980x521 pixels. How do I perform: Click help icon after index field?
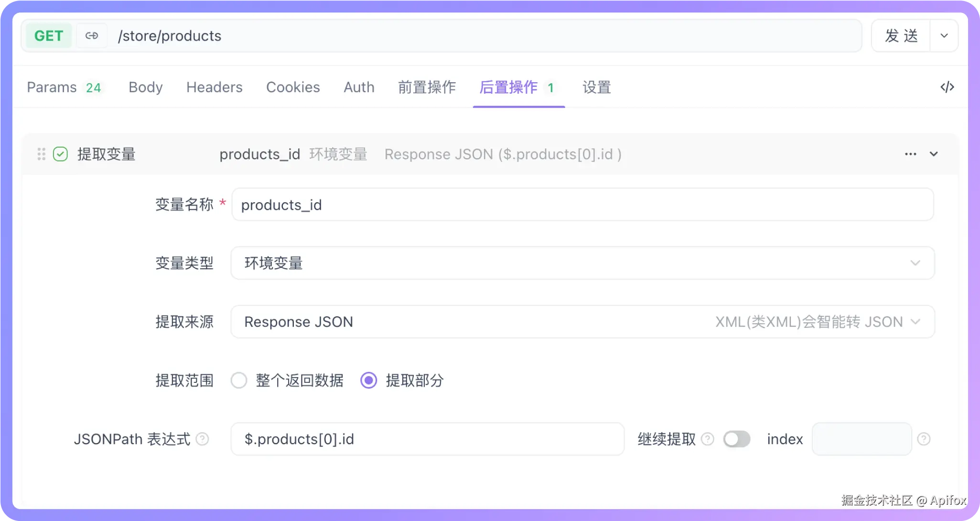pos(924,439)
